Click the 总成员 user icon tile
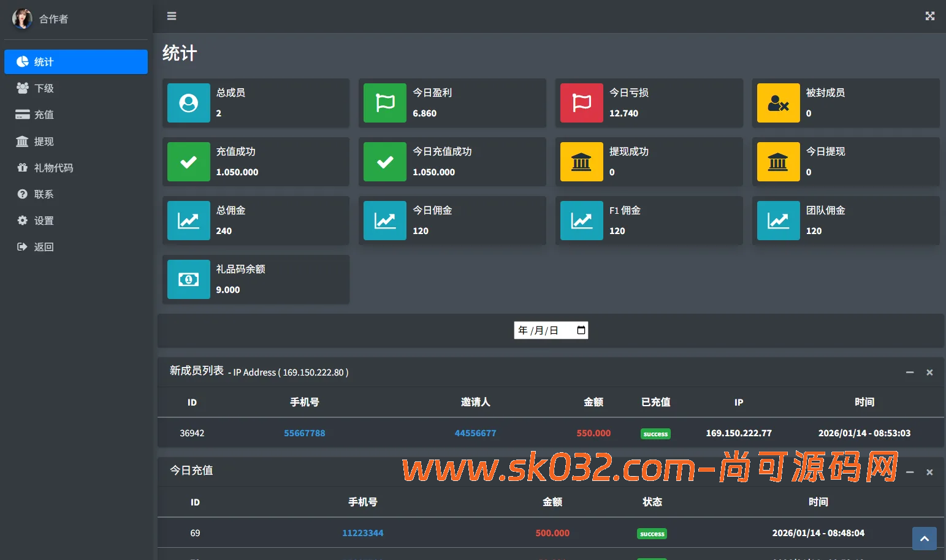Screen dimensions: 946x560 click(x=188, y=103)
